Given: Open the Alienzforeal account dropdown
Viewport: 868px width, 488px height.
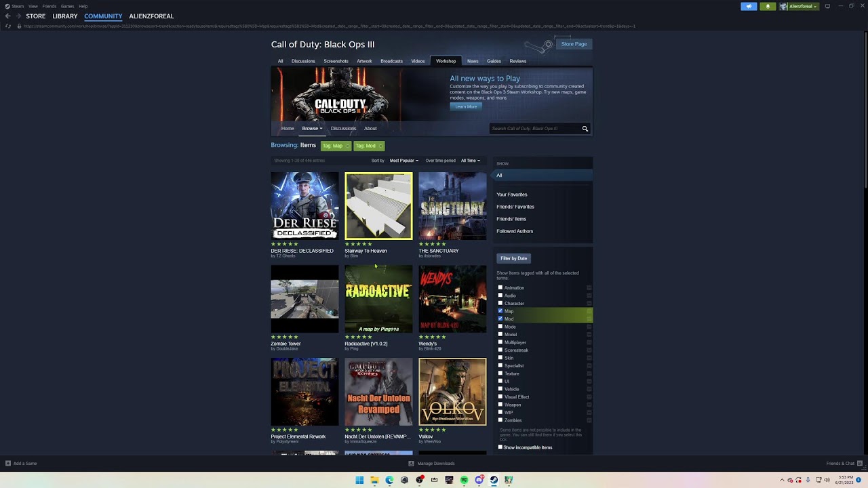Looking at the screenshot, I should tap(800, 6).
